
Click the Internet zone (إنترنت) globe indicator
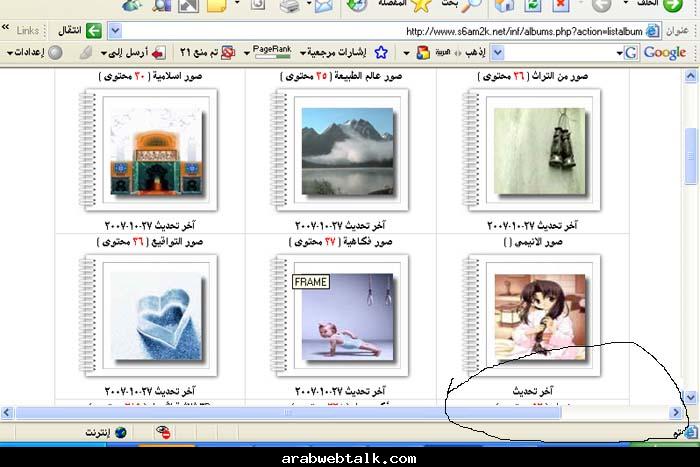pyautogui.click(x=106, y=432)
